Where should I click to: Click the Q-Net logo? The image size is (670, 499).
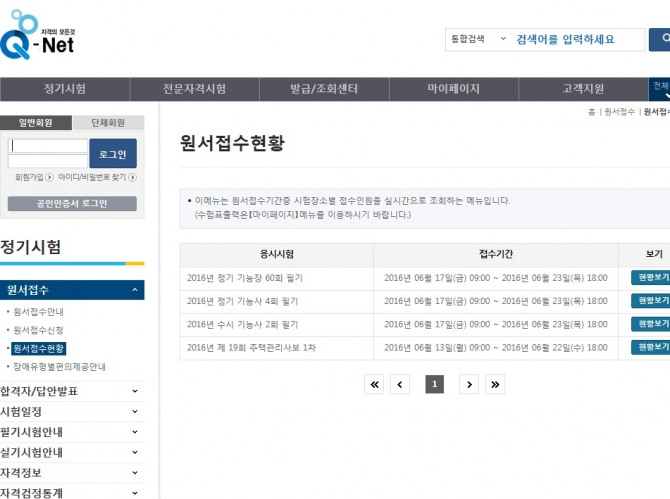coord(38,37)
